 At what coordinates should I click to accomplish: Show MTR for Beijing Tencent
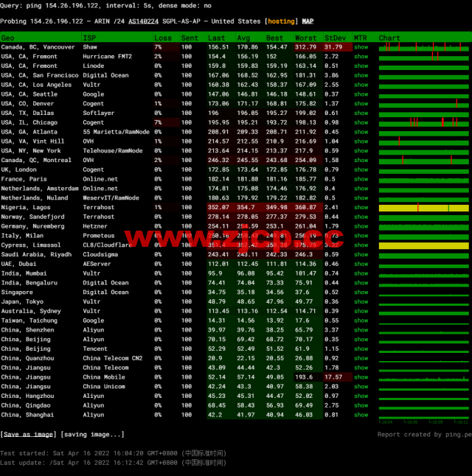tap(361, 349)
